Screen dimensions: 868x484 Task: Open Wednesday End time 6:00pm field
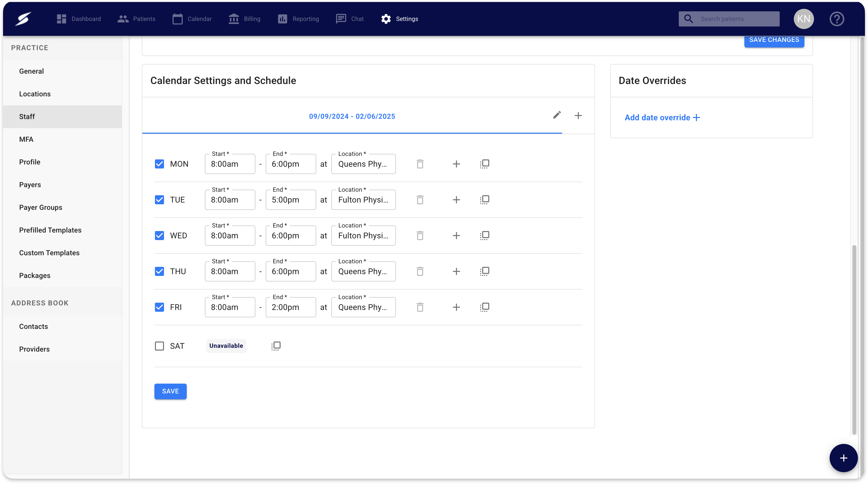pos(291,235)
